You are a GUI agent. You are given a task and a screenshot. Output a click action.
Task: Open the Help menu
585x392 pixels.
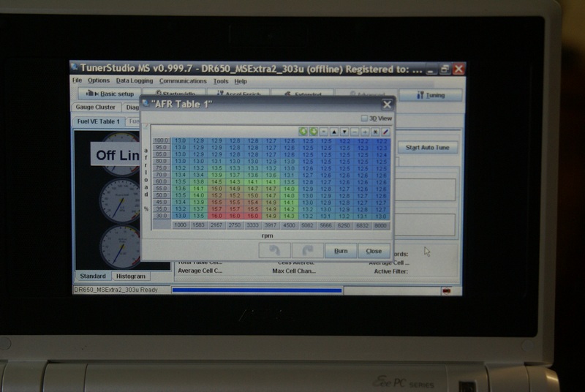(241, 81)
